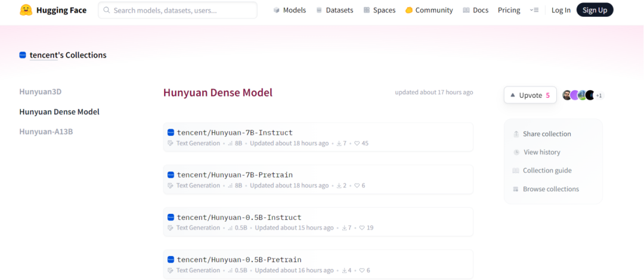Open the Docs nav item

pos(476,10)
